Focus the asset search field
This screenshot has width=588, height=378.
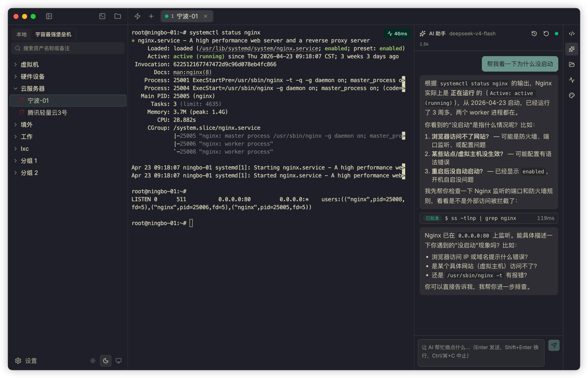click(68, 48)
